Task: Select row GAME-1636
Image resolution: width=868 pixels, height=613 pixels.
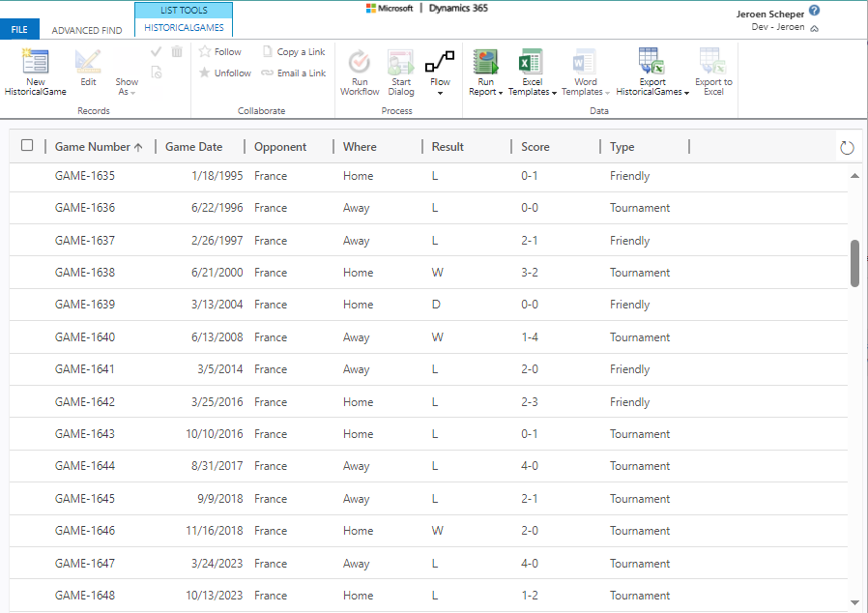Action: 428,208
